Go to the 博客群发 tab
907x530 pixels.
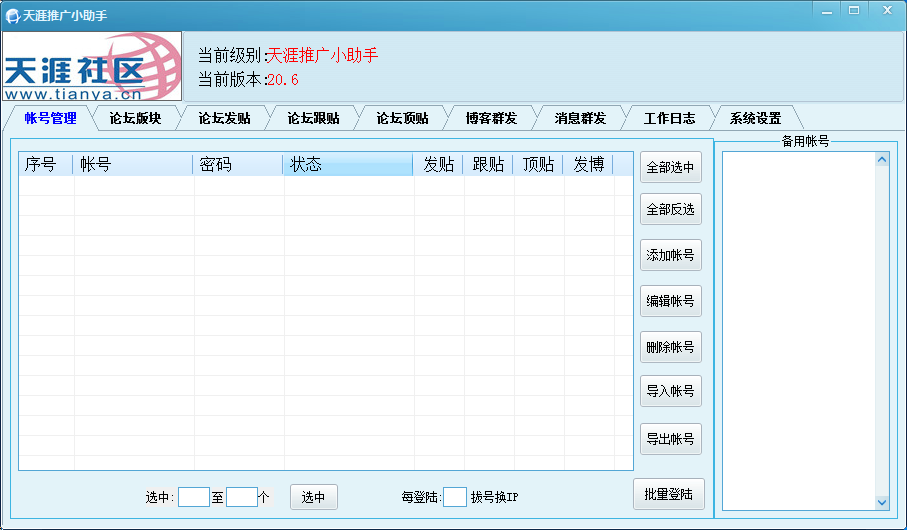click(491, 118)
